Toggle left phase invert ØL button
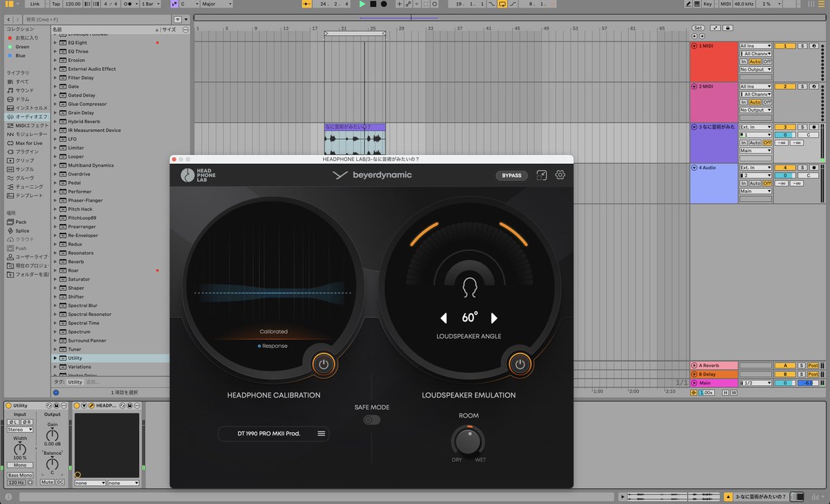 click(x=14, y=422)
